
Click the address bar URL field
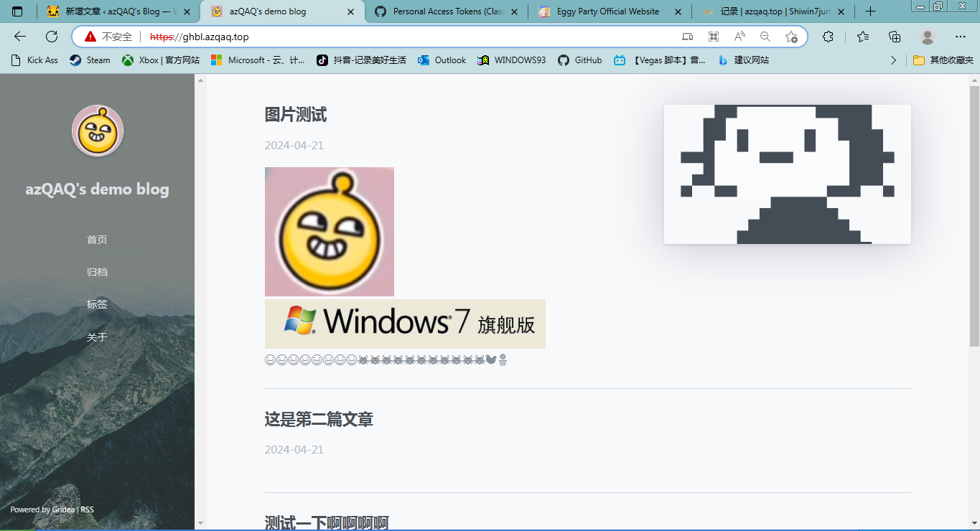tap(409, 37)
